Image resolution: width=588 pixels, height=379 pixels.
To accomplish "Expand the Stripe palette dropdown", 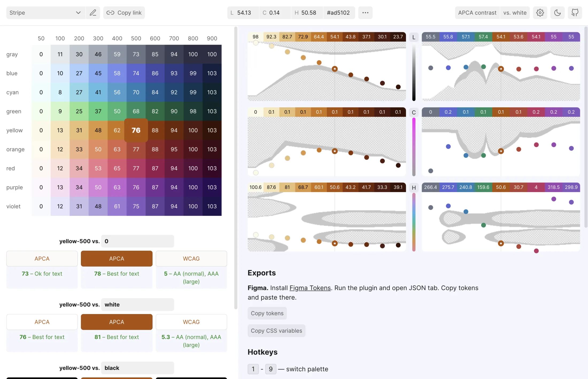I will (x=45, y=13).
